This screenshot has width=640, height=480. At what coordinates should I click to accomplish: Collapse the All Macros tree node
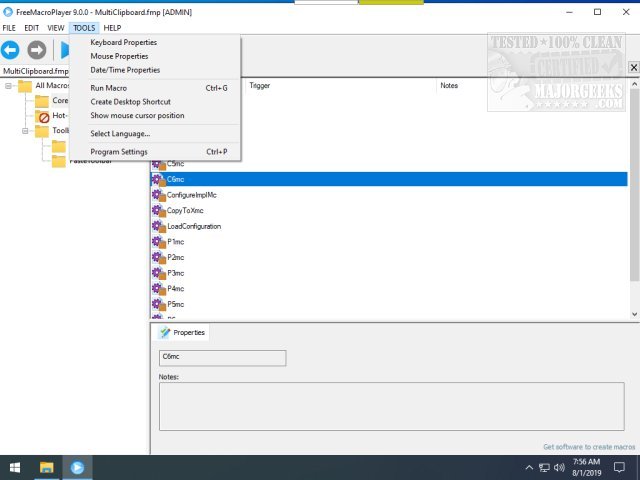[x=8, y=86]
